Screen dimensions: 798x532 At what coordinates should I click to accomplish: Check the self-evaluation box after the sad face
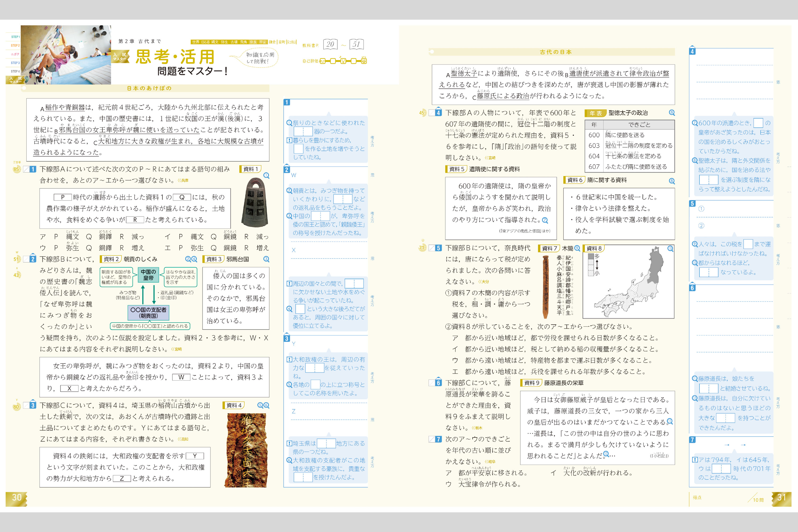333,61
